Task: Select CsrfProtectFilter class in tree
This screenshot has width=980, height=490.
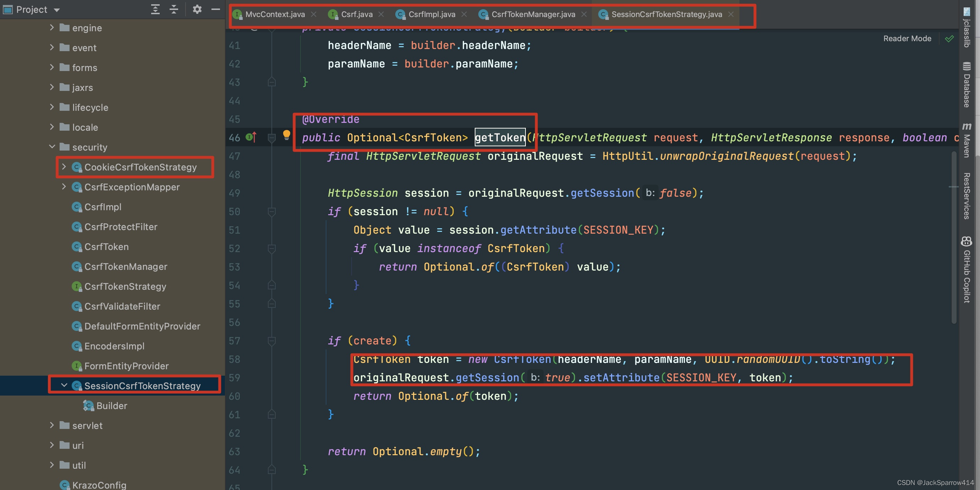Action: point(121,227)
